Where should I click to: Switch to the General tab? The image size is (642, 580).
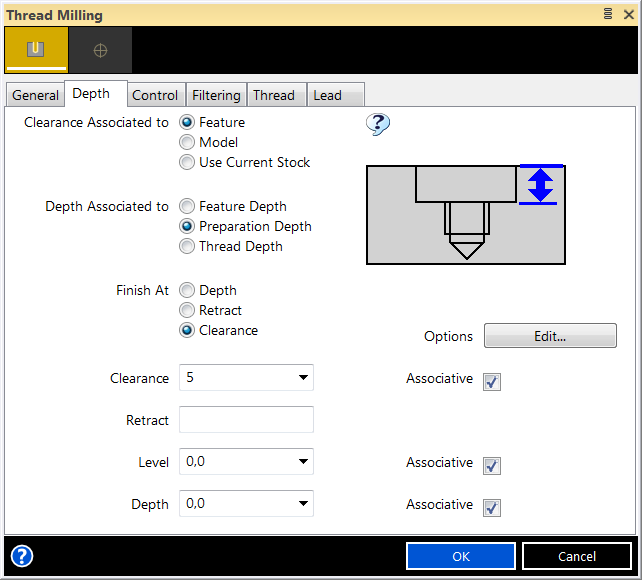point(35,95)
